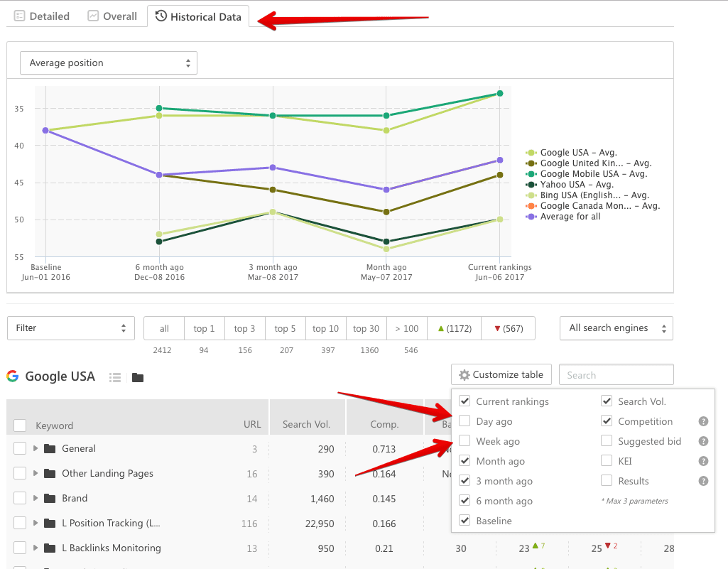Open the Detailed tab
This screenshot has height=569, width=728.
[42, 16]
